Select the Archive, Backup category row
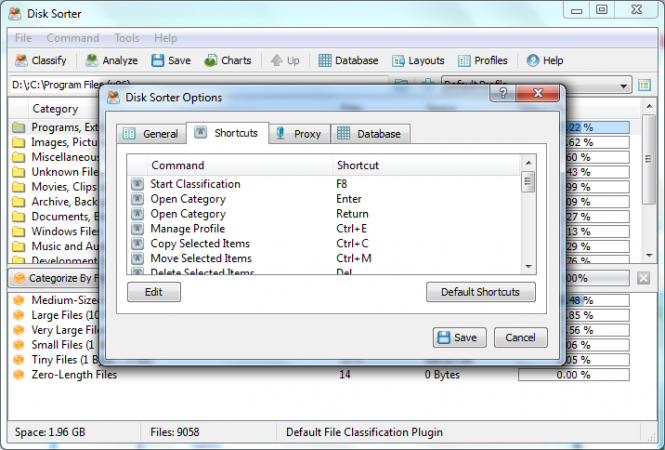Screen dimensions: 665x450 (55, 201)
